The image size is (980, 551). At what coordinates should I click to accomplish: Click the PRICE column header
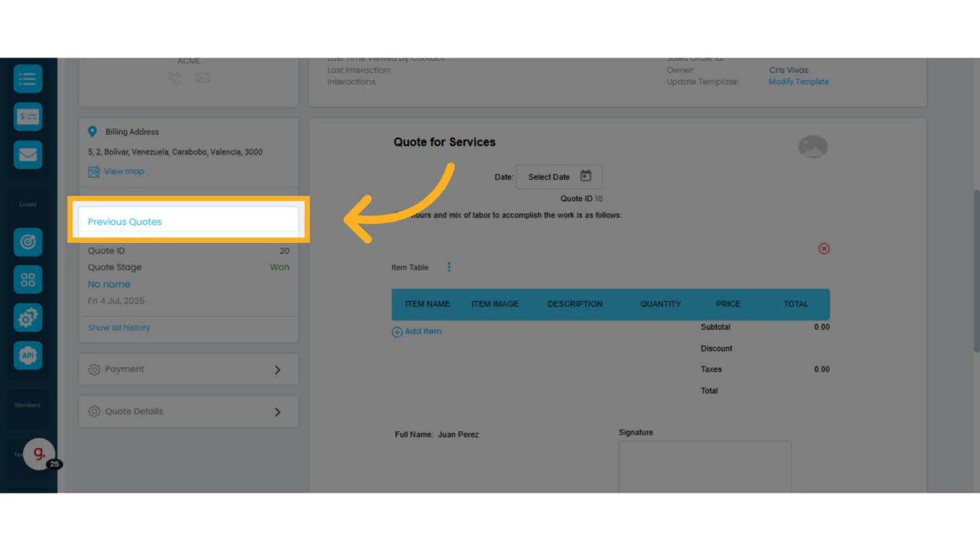(728, 304)
